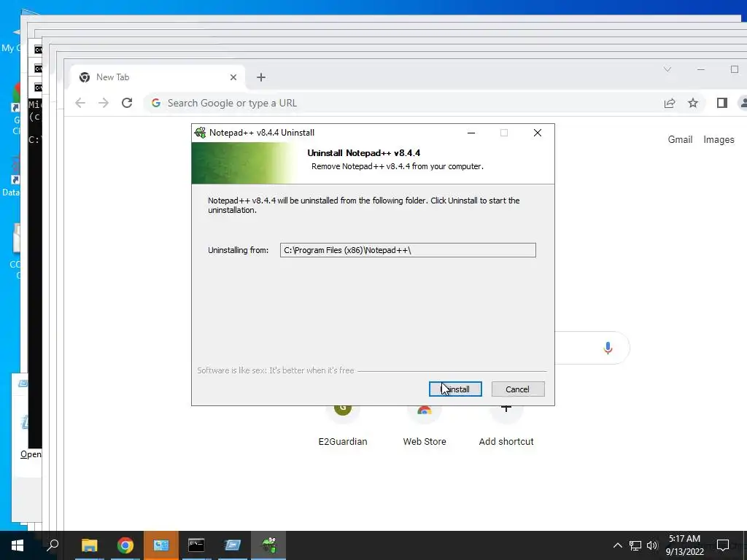Toggle the Chrome side panel

pos(722,103)
